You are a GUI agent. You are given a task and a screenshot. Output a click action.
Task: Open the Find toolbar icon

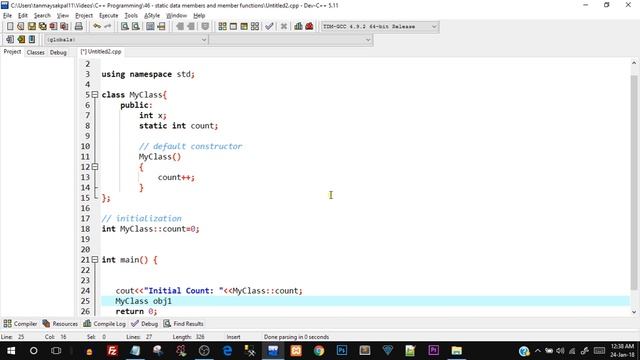[125, 27]
